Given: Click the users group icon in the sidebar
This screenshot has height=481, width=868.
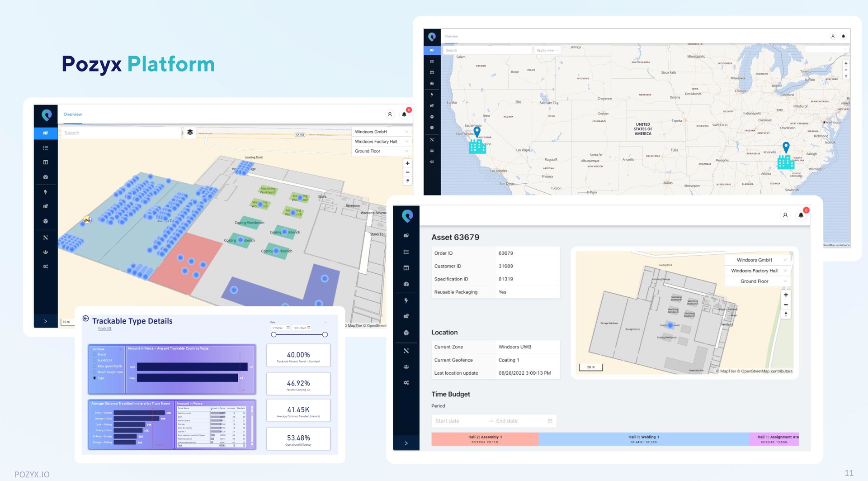Looking at the screenshot, I should pyautogui.click(x=45, y=252).
